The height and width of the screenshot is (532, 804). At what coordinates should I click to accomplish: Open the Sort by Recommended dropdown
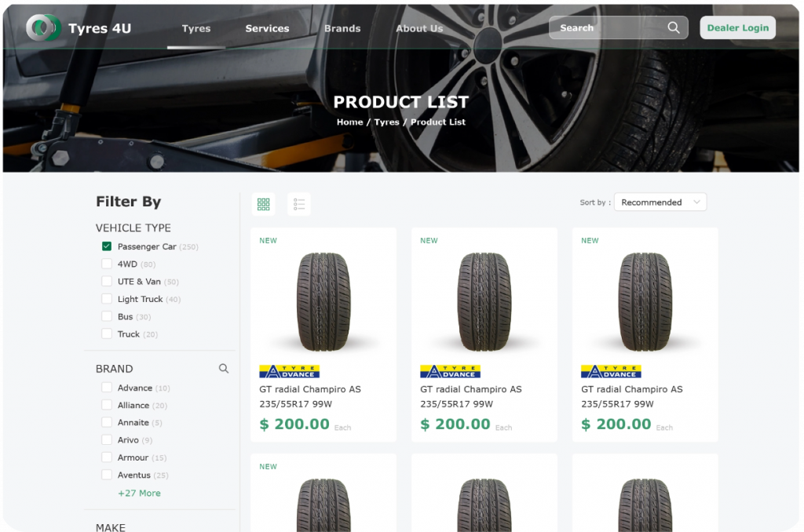point(660,202)
